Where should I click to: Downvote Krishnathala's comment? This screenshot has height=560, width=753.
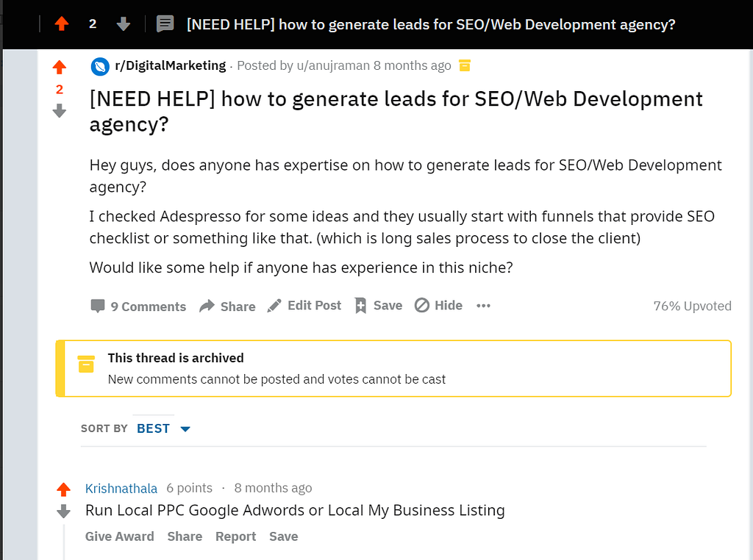pyautogui.click(x=63, y=511)
